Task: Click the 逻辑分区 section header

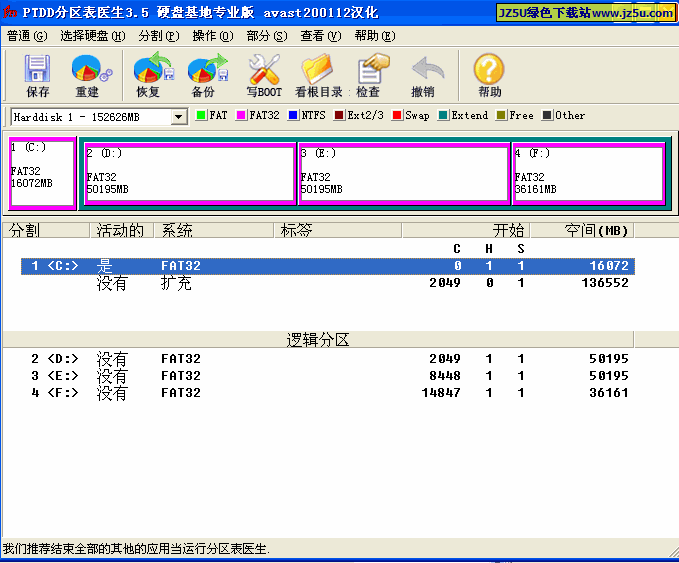Action: pos(318,340)
